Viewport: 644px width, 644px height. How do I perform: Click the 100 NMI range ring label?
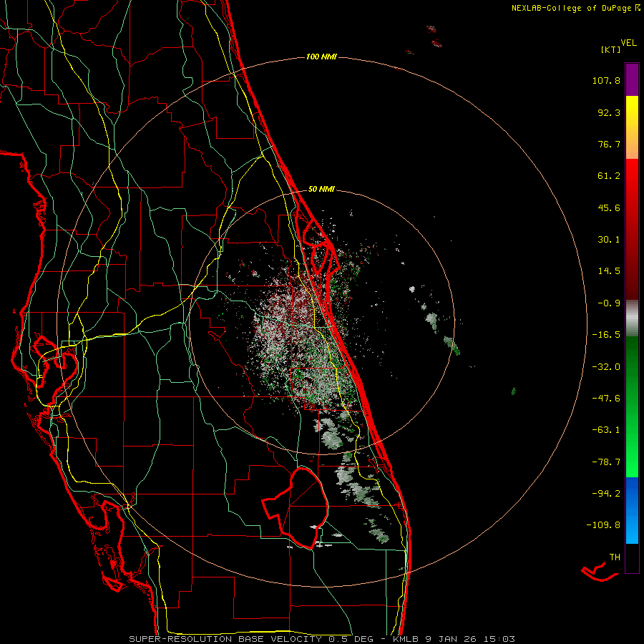[321, 57]
